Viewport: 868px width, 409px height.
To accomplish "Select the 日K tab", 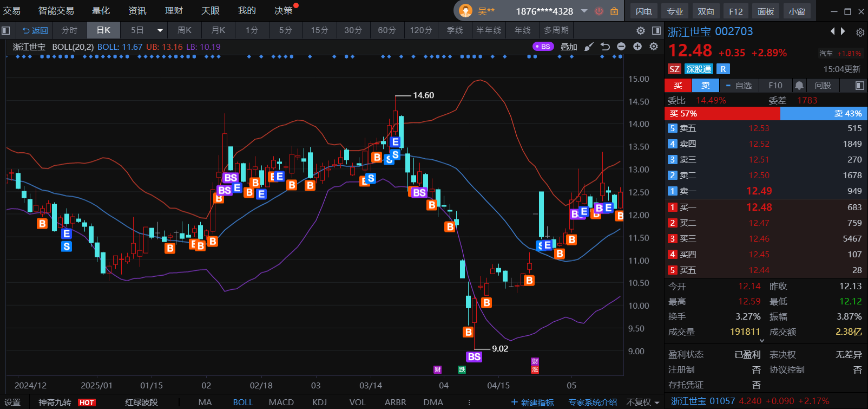I will pos(103,30).
